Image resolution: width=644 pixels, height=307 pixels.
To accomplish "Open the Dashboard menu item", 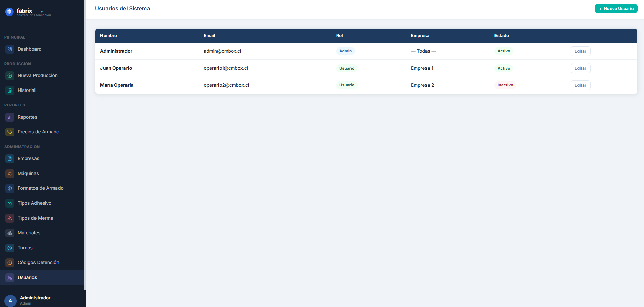I will pos(42,49).
